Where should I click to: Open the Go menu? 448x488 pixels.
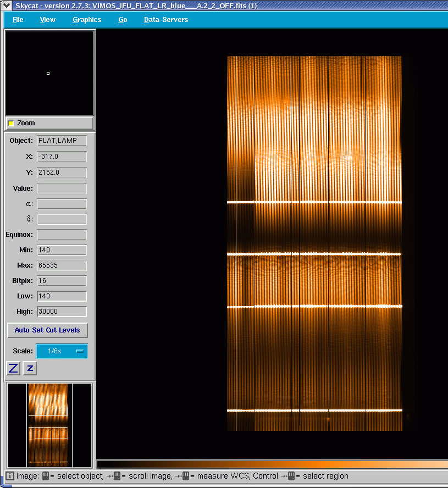pos(123,20)
